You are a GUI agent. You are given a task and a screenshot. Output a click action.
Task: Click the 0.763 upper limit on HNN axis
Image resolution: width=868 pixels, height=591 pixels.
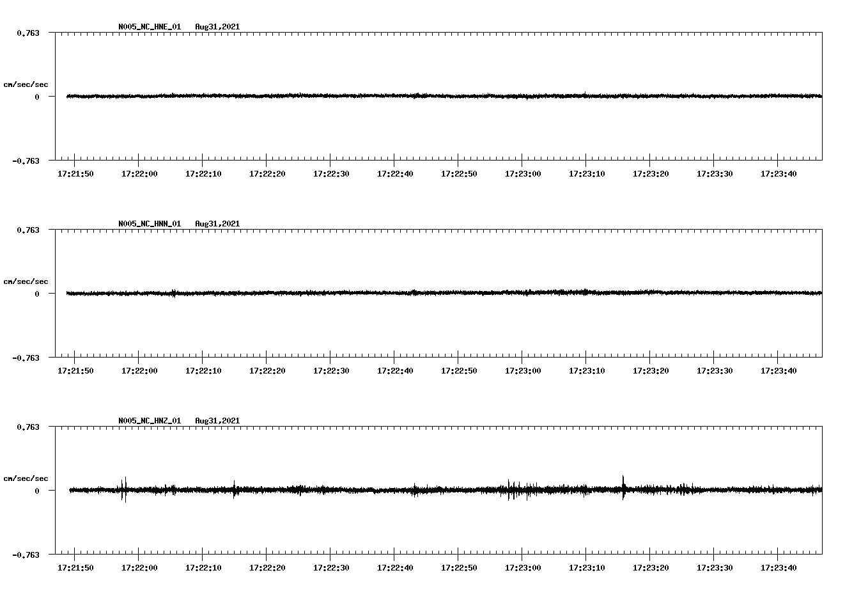tap(27, 230)
